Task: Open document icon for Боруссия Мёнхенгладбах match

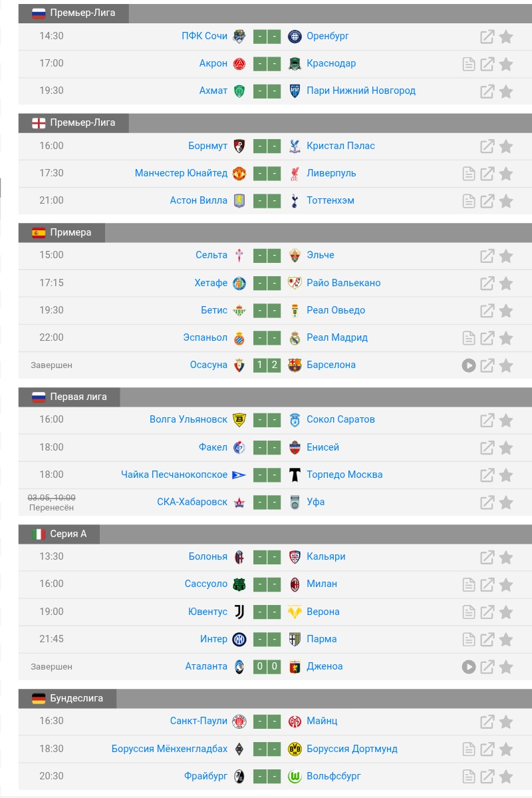Action: tap(468, 749)
